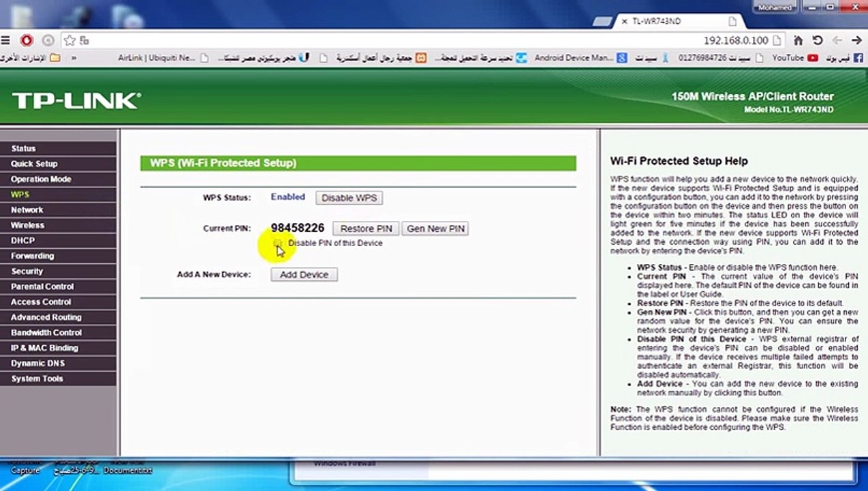Open the AirLink Ubiquiti bookmark
Screen dimensions: 868x491
click(162, 58)
